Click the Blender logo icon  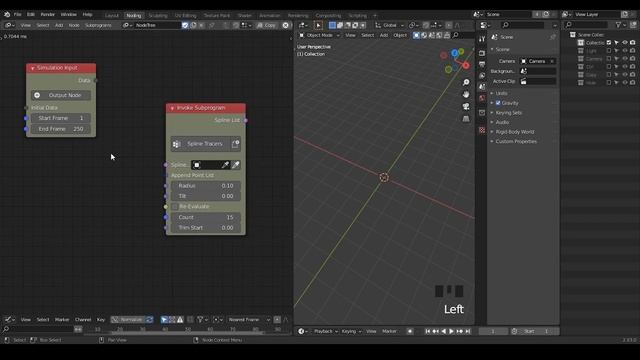coord(7,14)
